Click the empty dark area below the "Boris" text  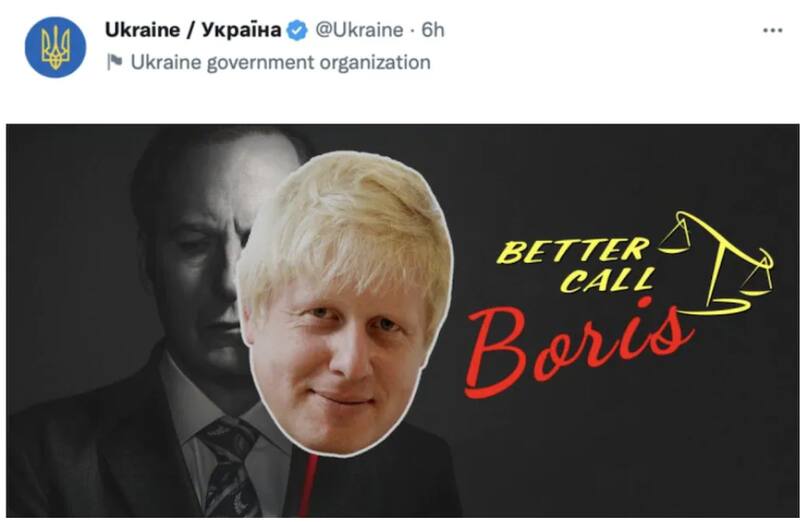pyautogui.click(x=612, y=459)
